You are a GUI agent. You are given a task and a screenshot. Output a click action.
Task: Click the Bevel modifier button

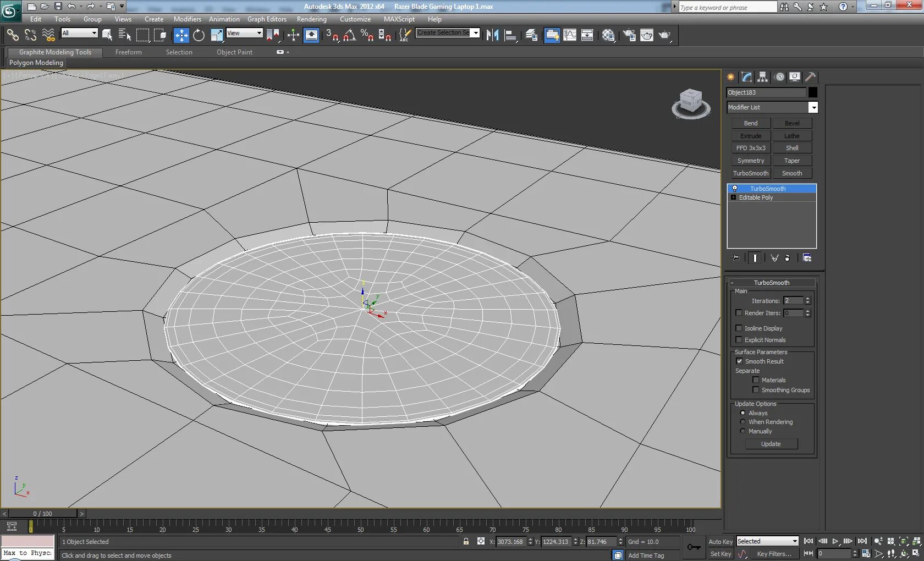(792, 123)
